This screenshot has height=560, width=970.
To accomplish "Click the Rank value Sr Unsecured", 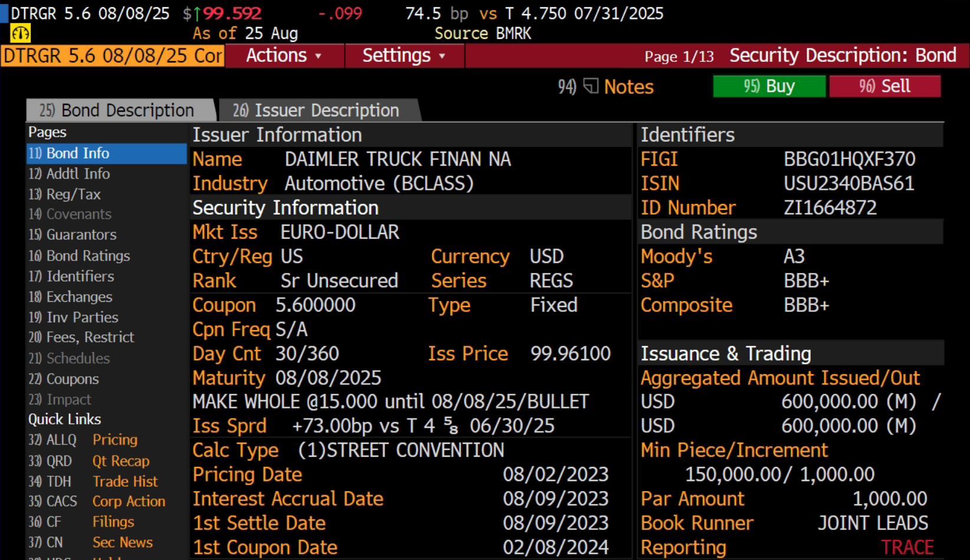I will pos(339,281).
